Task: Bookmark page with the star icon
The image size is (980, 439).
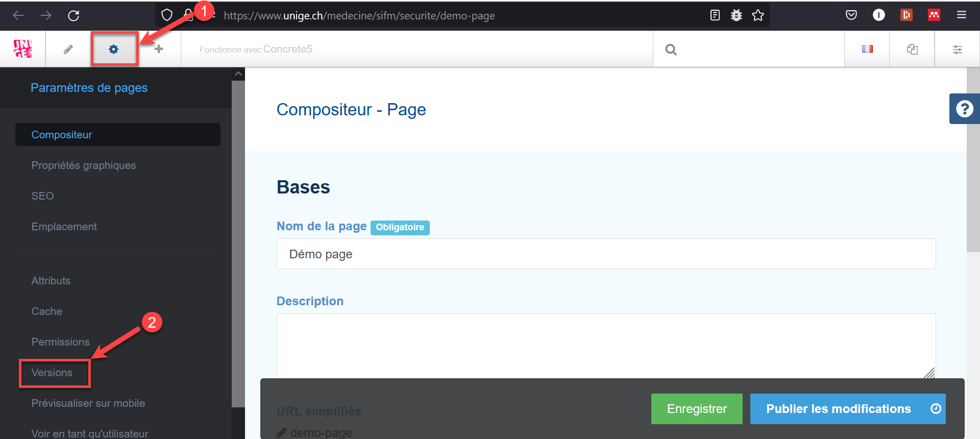Action: click(x=758, y=15)
